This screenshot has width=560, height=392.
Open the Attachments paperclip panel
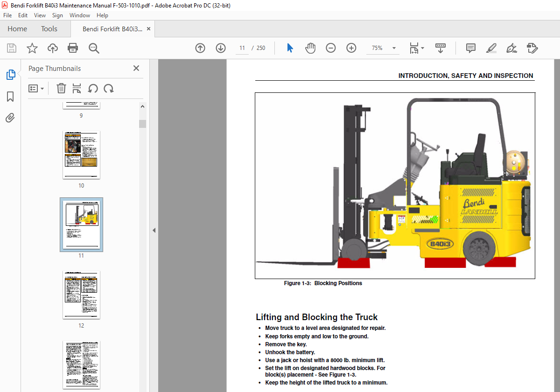(10, 118)
